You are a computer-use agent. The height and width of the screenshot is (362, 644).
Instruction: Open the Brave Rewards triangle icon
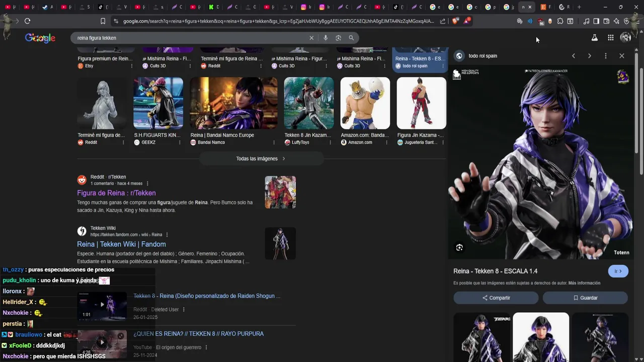pyautogui.click(x=467, y=21)
